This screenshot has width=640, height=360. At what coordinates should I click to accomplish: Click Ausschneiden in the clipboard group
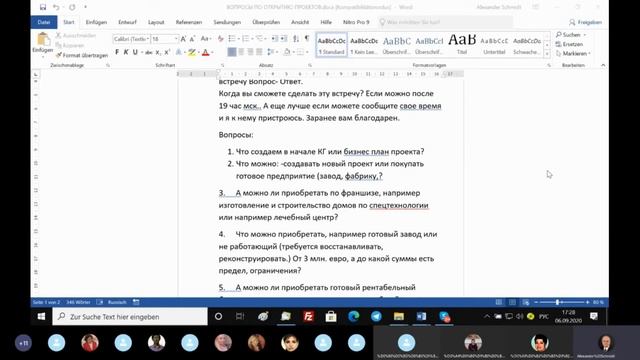(x=76, y=36)
